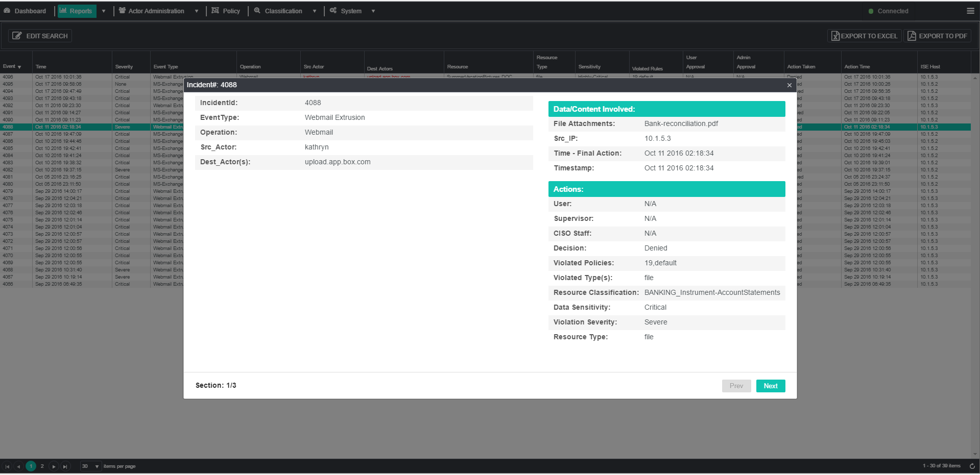The width and height of the screenshot is (980, 475).
Task: Click the Dashboard gauge icon
Action: coord(7,11)
